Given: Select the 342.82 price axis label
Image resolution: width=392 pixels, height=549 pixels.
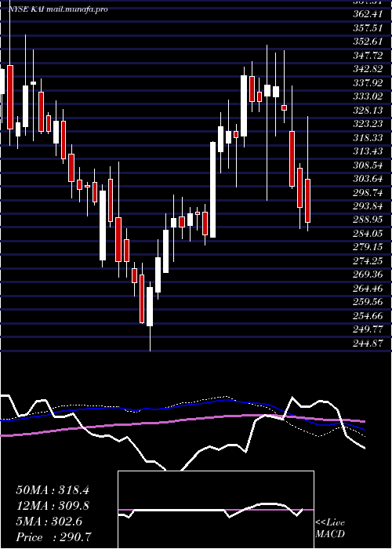Looking at the screenshot, I should 368,69.
